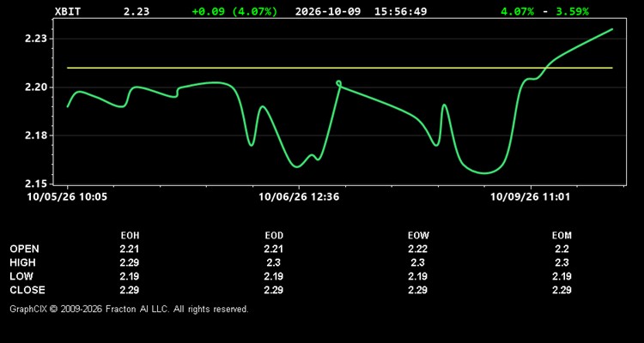This screenshot has width=644, height=343.
Task: Click the yellow horizontal reference line
Action: (x=340, y=68)
